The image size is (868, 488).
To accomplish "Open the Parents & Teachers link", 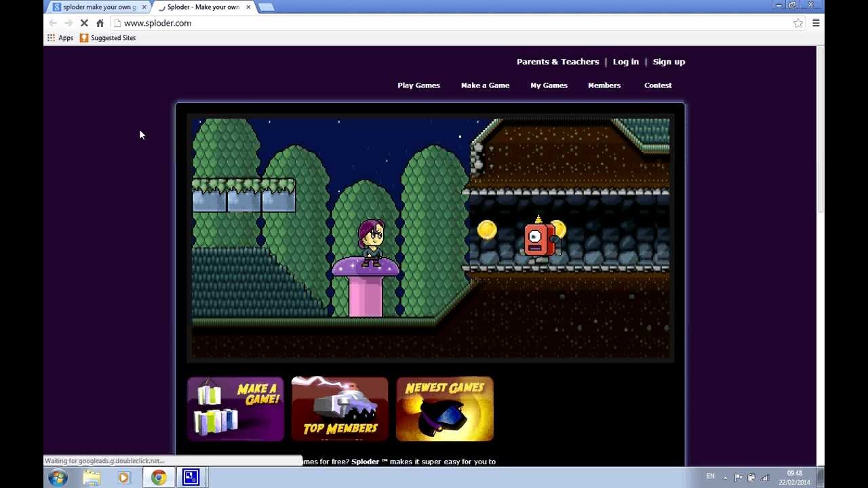I will (x=557, y=62).
